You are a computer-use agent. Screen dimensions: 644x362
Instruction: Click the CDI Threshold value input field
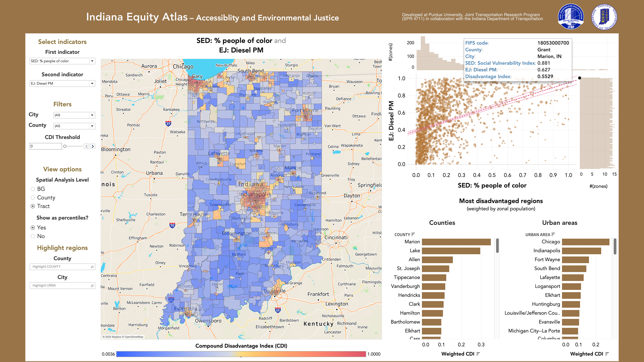[x=46, y=146]
